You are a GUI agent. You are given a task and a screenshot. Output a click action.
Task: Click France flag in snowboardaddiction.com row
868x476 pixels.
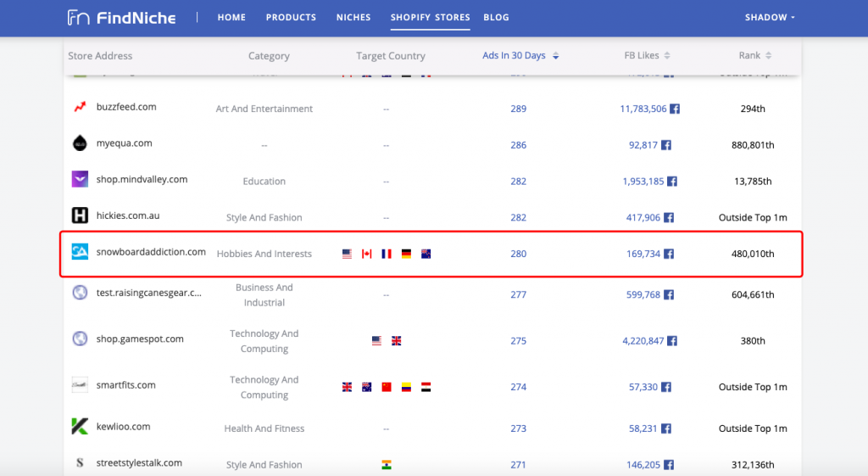click(x=387, y=254)
